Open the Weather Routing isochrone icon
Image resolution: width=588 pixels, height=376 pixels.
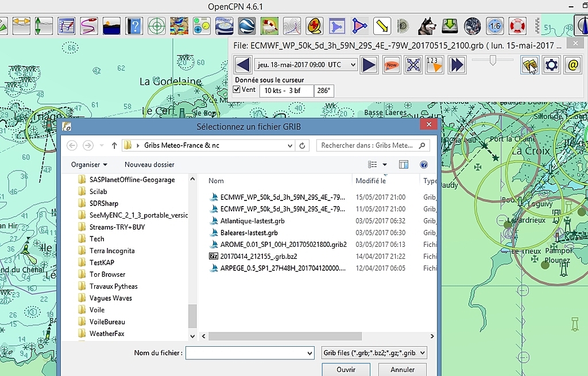(292, 26)
